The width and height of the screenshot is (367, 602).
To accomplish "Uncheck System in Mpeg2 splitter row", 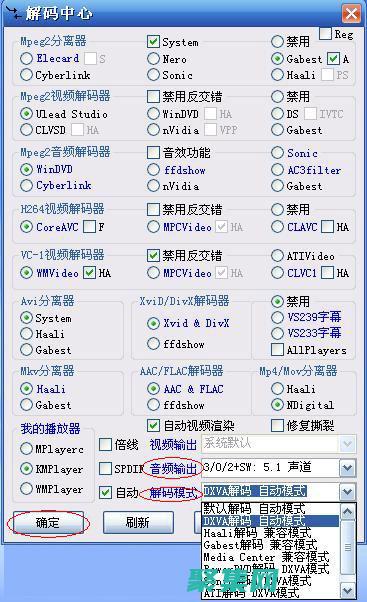I will pos(153,41).
